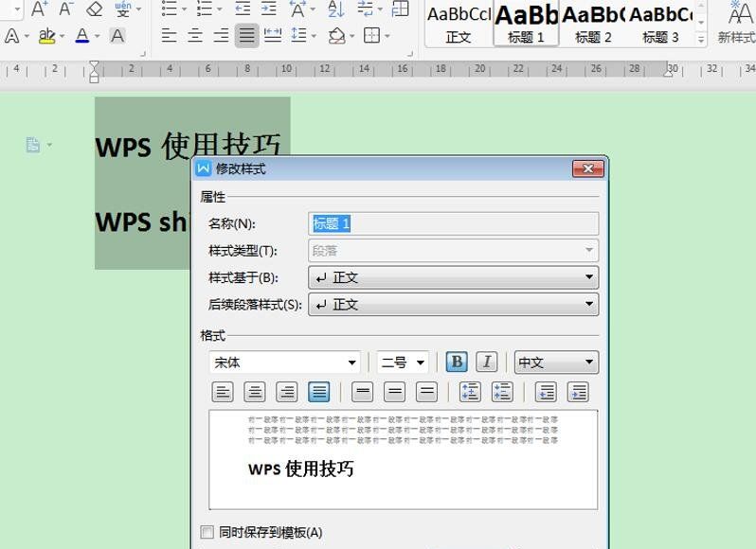Increase paragraph spacing in the dialog
Image resolution: width=756 pixels, height=549 pixels.
click(x=470, y=392)
